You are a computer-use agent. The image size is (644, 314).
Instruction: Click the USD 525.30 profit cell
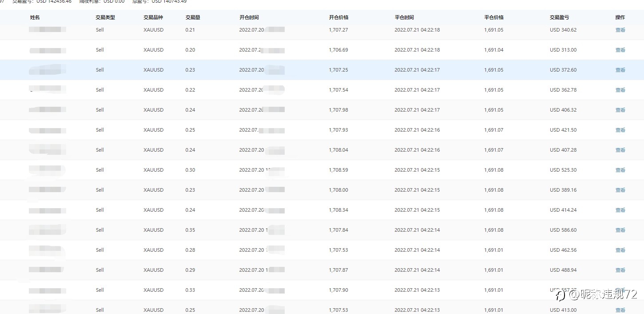click(x=563, y=170)
